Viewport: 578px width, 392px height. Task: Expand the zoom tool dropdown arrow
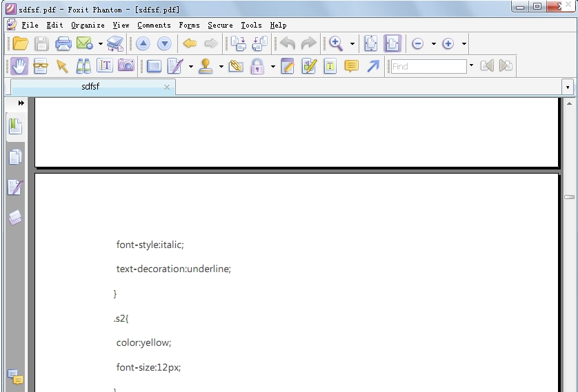click(352, 44)
